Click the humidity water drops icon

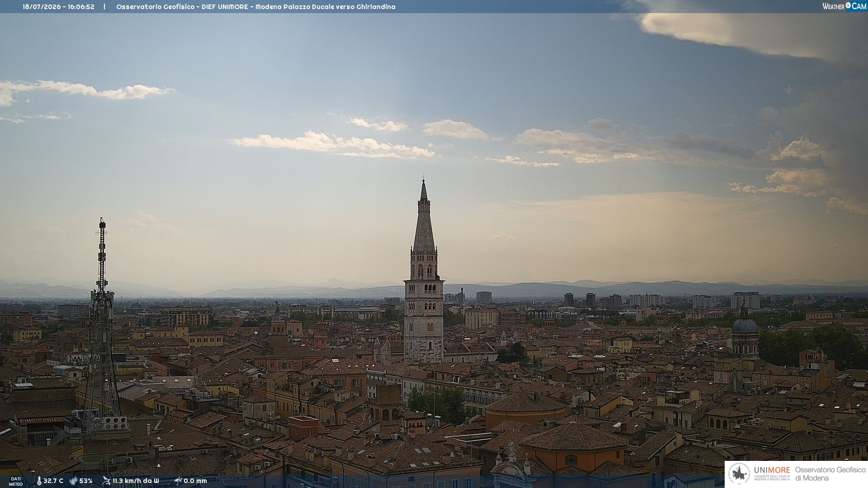click(73, 481)
